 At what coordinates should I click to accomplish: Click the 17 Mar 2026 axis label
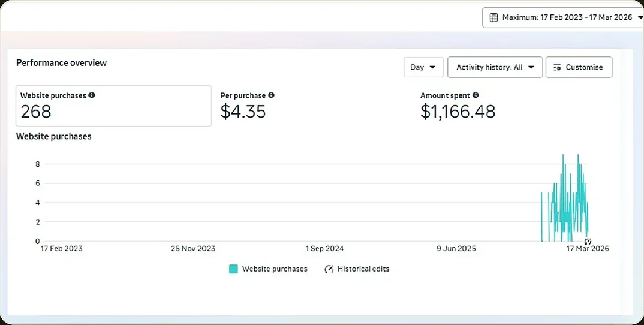click(588, 249)
